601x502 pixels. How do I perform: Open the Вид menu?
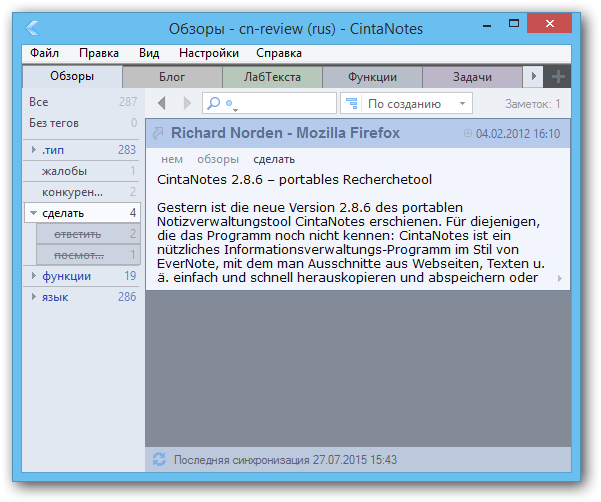[149, 53]
